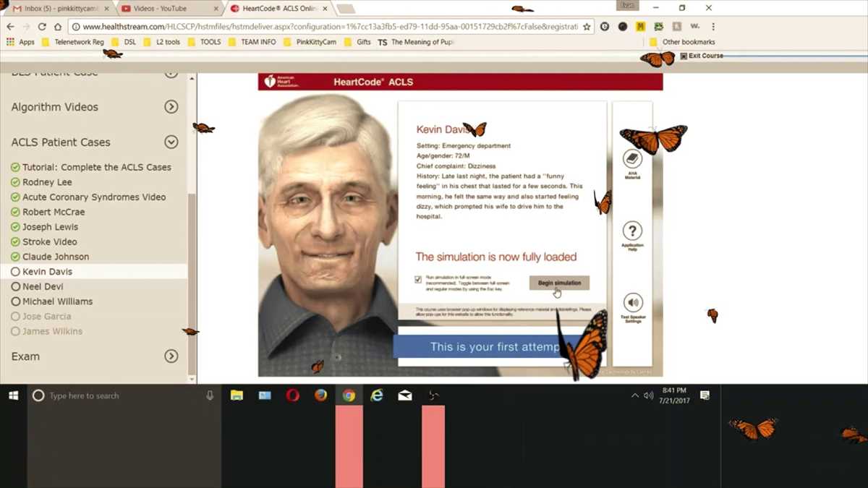This screenshot has height=488, width=868.
Task: Click the browser back arrow
Action: pos(10,26)
